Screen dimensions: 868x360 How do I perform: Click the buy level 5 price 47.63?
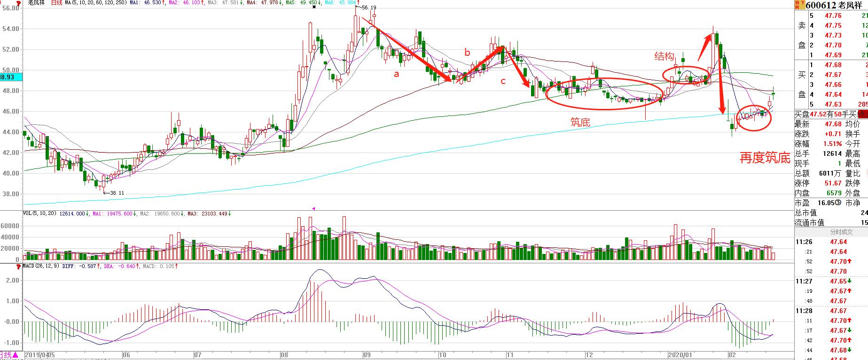pos(833,104)
